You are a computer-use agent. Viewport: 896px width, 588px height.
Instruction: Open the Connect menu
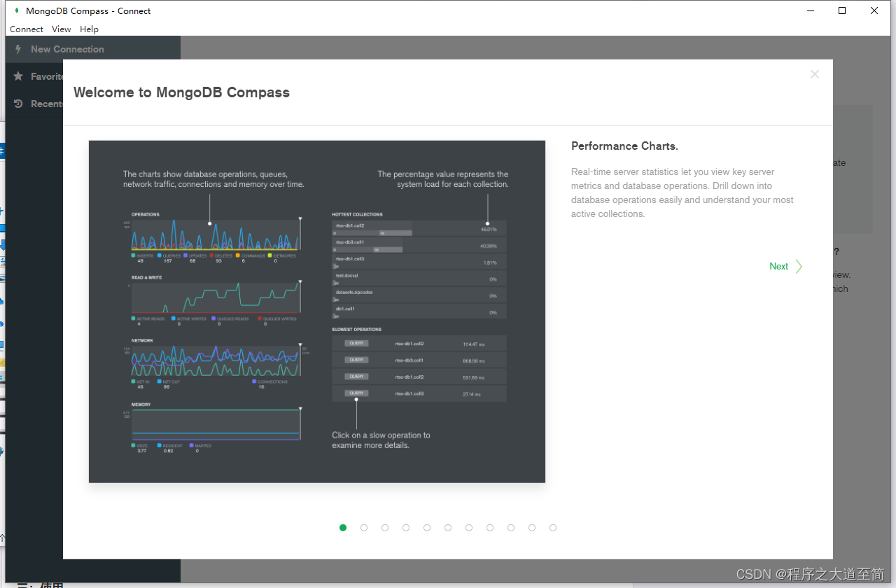(27, 29)
